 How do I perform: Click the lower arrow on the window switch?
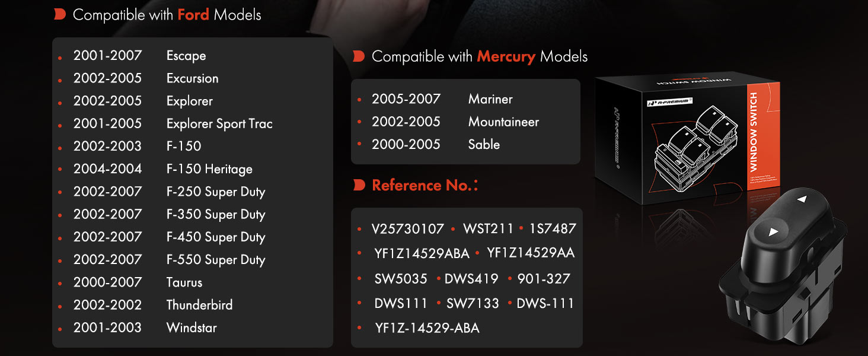point(773,232)
